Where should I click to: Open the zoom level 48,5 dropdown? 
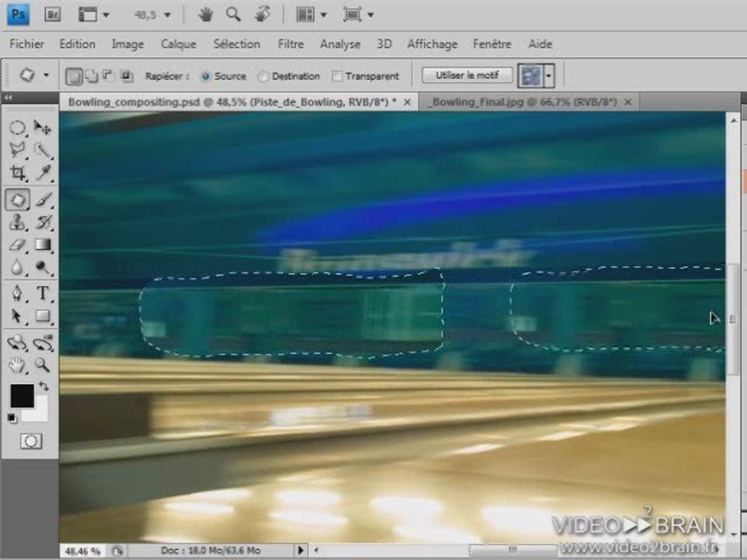167,16
